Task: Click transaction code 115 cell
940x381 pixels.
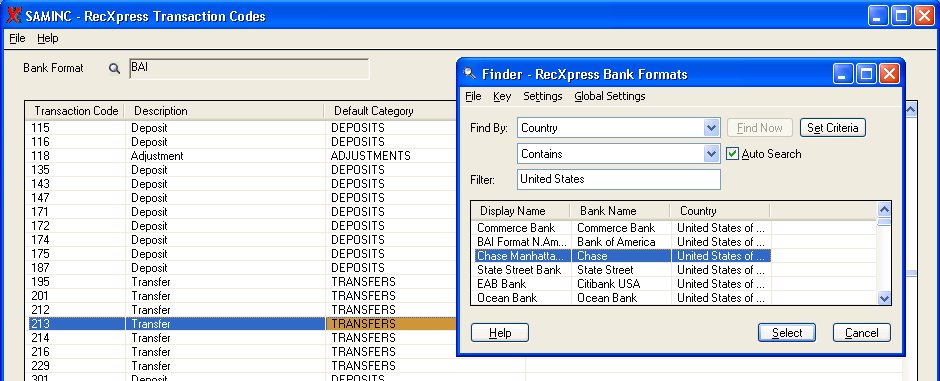Action: (x=77, y=128)
